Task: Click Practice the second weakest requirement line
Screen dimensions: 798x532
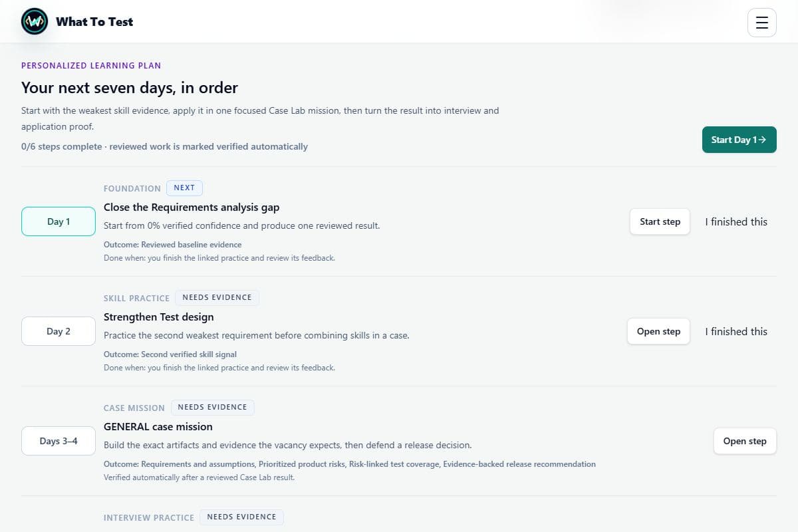Action: (x=257, y=335)
